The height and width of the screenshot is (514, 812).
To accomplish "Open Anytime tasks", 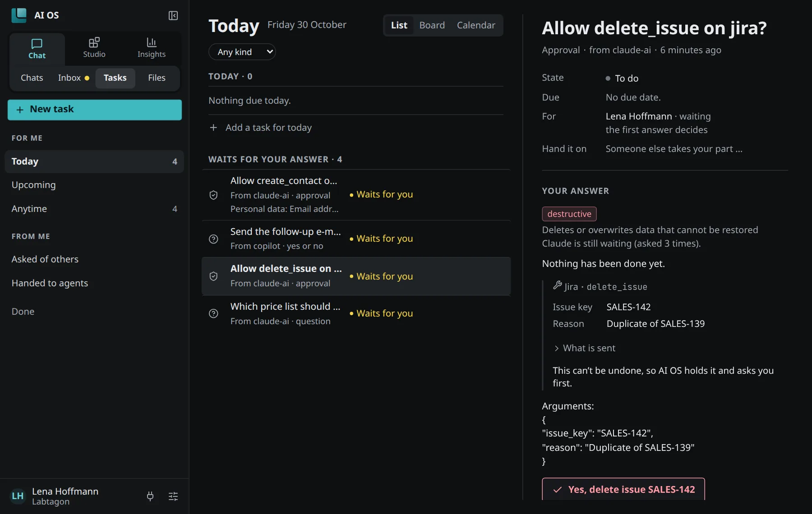I will (x=94, y=209).
